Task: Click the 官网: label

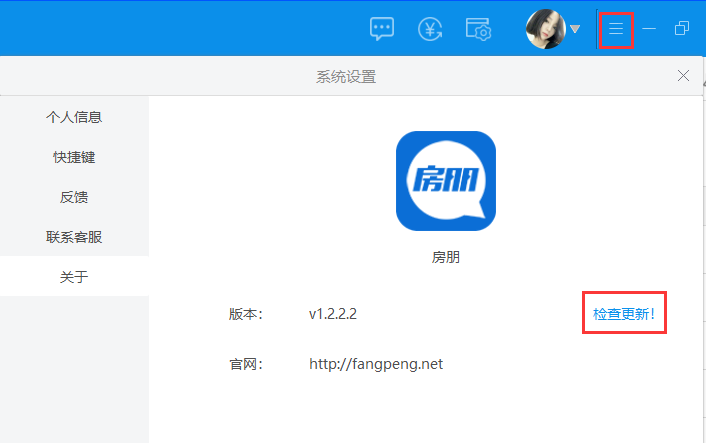Action: pyautogui.click(x=246, y=364)
